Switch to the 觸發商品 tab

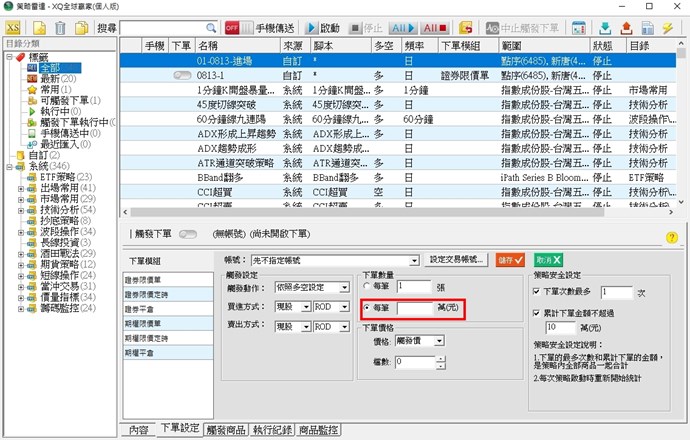[x=227, y=430]
